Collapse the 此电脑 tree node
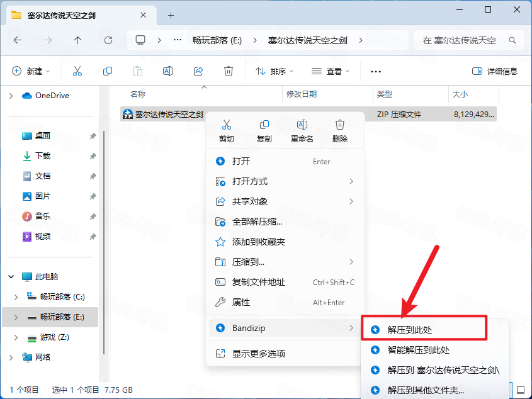532x399 pixels. (x=11, y=277)
